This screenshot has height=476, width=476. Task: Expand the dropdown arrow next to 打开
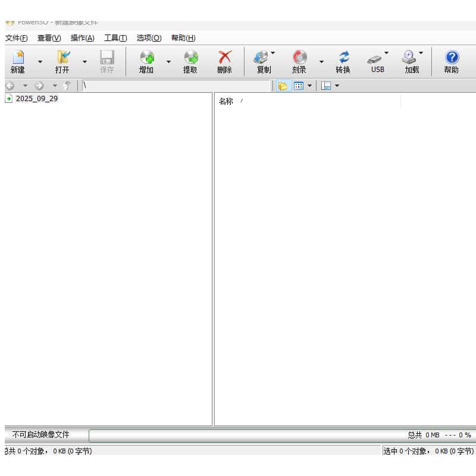[84, 62]
